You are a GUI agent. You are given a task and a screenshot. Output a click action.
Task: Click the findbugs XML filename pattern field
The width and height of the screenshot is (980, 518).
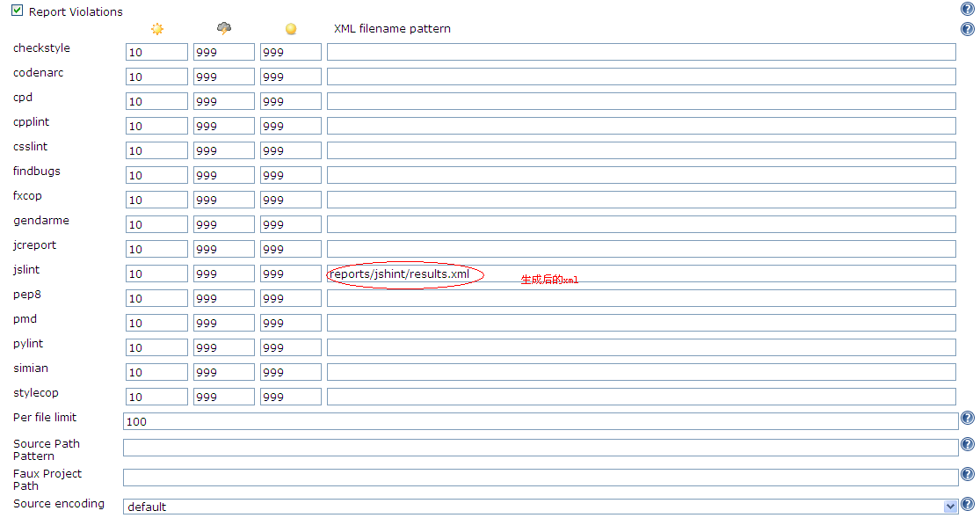tap(642, 175)
